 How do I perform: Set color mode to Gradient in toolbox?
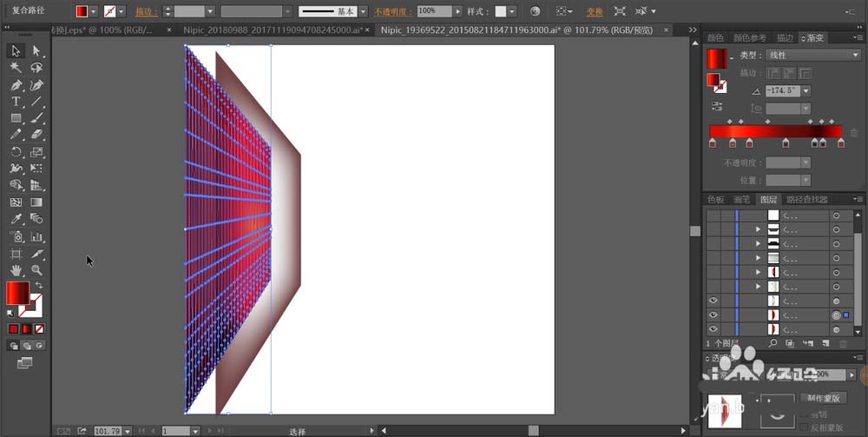click(x=27, y=329)
